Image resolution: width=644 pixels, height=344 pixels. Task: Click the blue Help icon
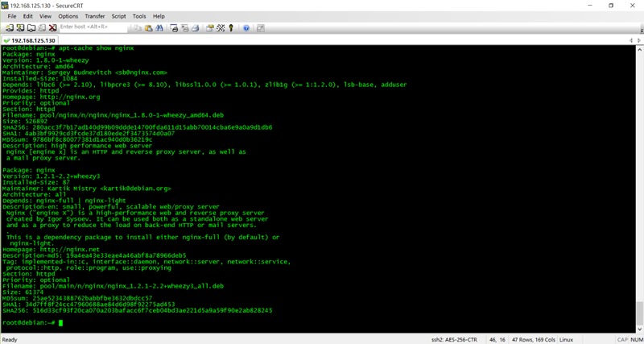tap(246, 28)
